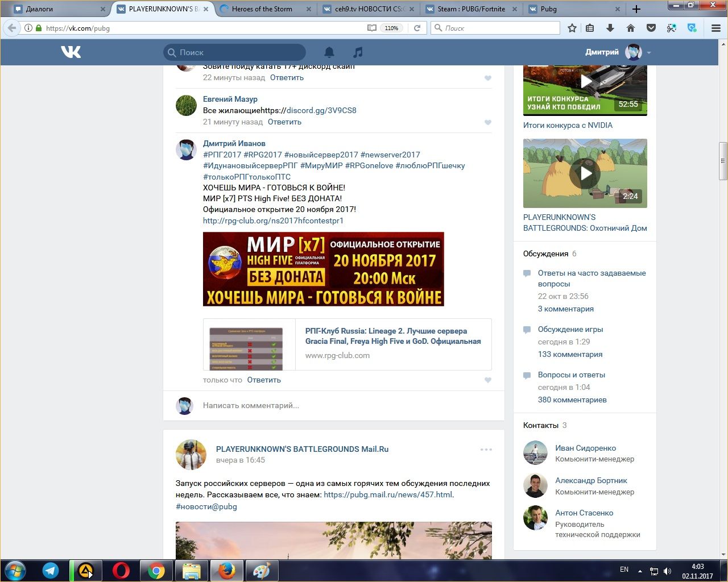Toggle reader view in address bar
The height and width of the screenshot is (582, 728).
coord(371,28)
